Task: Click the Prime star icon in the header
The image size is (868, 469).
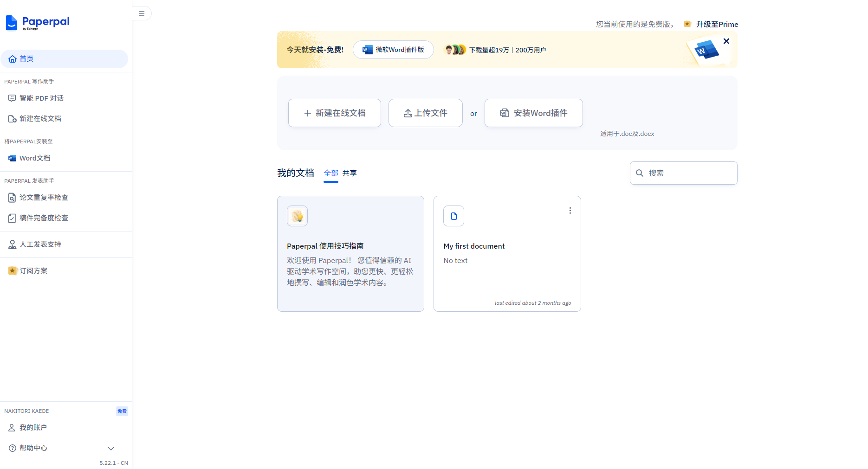Action: coord(687,24)
